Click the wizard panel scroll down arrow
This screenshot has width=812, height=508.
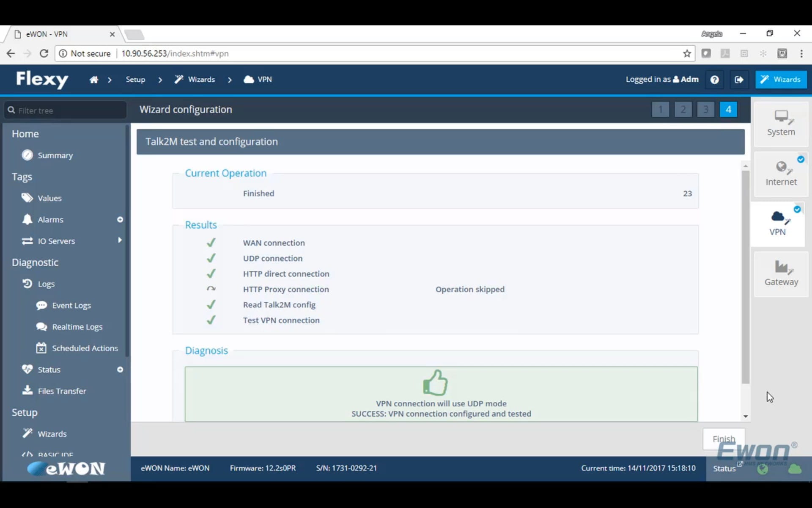[x=746, y=417]
